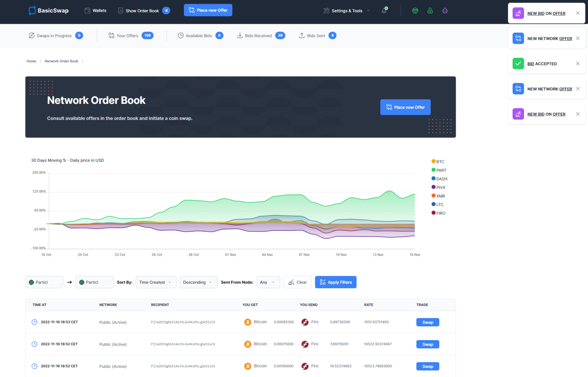588x377 pixels.
Task: Toggle LTC series in chart legend
Action: point(438,204)
